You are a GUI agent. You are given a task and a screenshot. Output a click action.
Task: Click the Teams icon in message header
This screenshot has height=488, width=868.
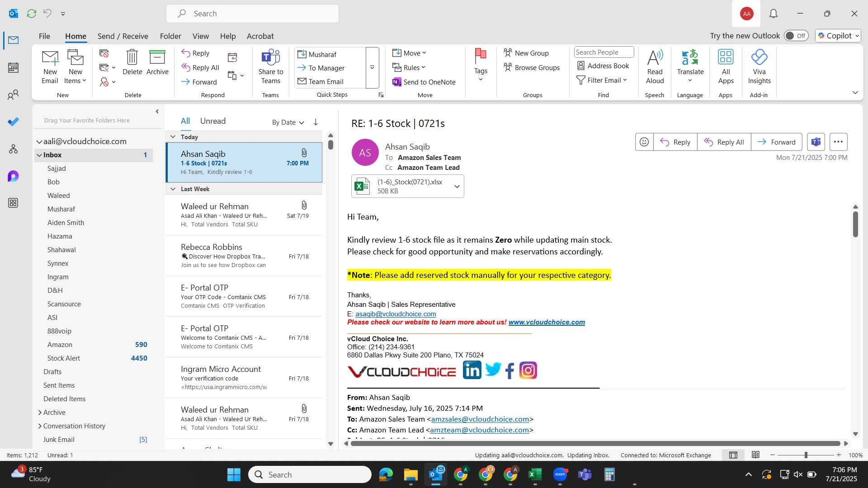tap(816, 142)
